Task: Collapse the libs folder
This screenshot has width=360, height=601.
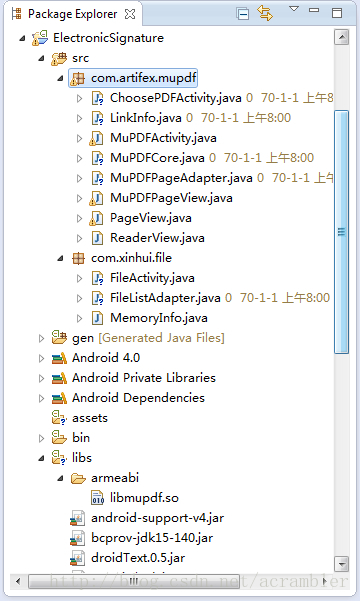Action: point(41,458)
